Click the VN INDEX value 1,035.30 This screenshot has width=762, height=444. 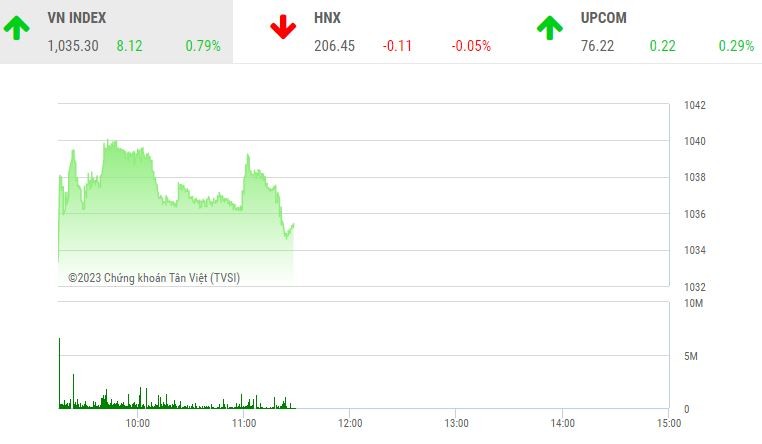coord(73,45)
